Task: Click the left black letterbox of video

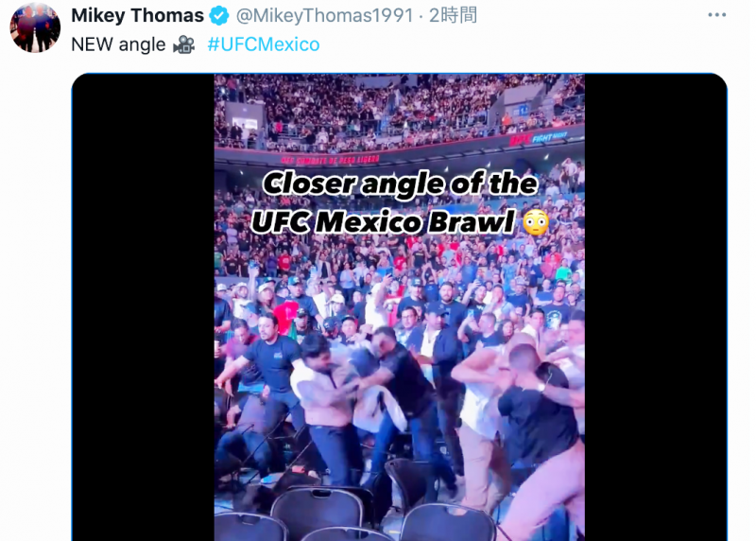Action: (144, 307)
